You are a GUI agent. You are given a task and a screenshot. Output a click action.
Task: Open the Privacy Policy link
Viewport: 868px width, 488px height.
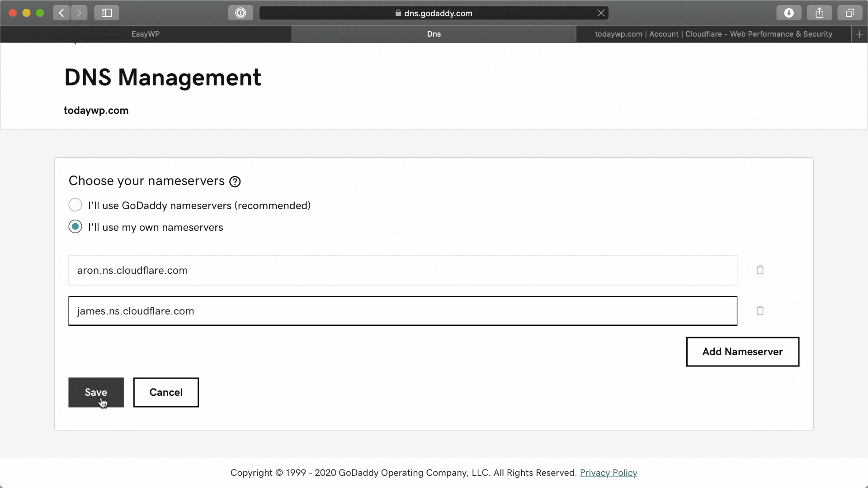[x=609, y=473]
